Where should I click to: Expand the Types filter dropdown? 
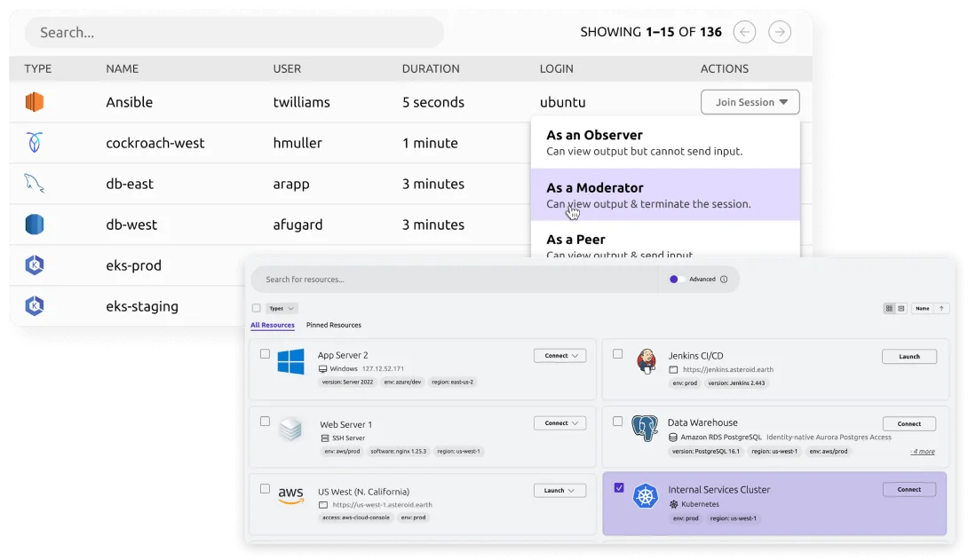coord(282,309)
